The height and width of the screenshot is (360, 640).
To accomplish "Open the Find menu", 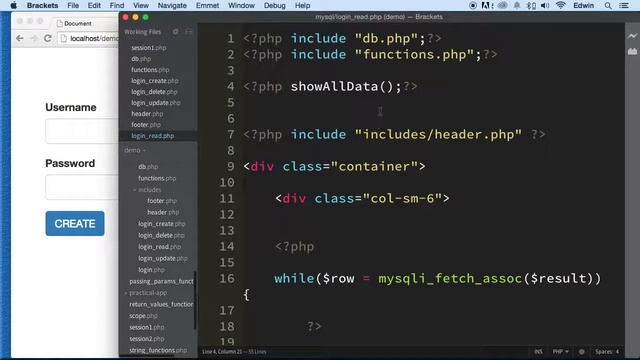I will pos(117,5).
